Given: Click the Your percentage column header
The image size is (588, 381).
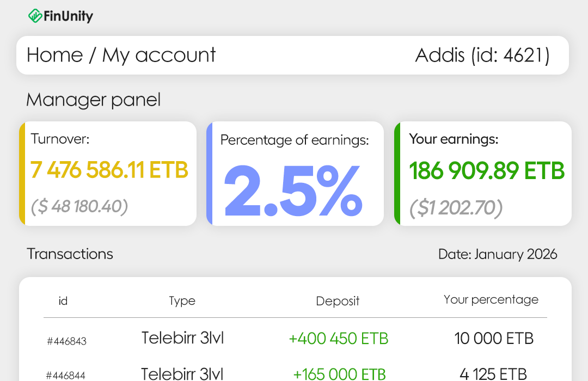Looking at the screenshot, I should 491,299.
